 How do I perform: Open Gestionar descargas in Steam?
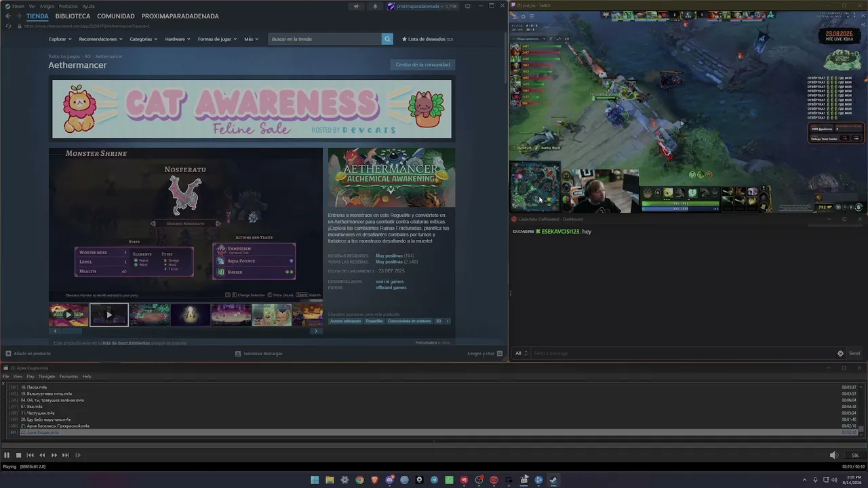tap(258, 354)
